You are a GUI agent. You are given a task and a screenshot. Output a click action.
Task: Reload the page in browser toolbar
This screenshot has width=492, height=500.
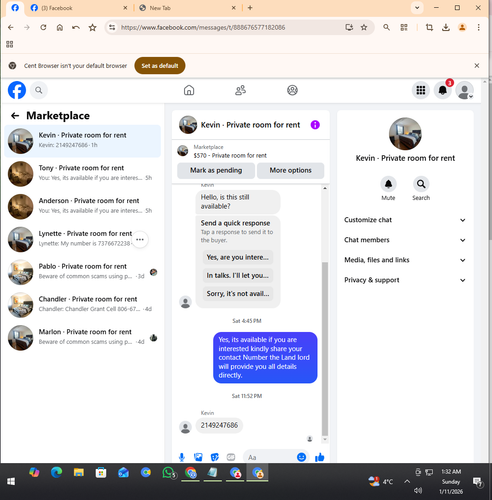click(43, 27)
